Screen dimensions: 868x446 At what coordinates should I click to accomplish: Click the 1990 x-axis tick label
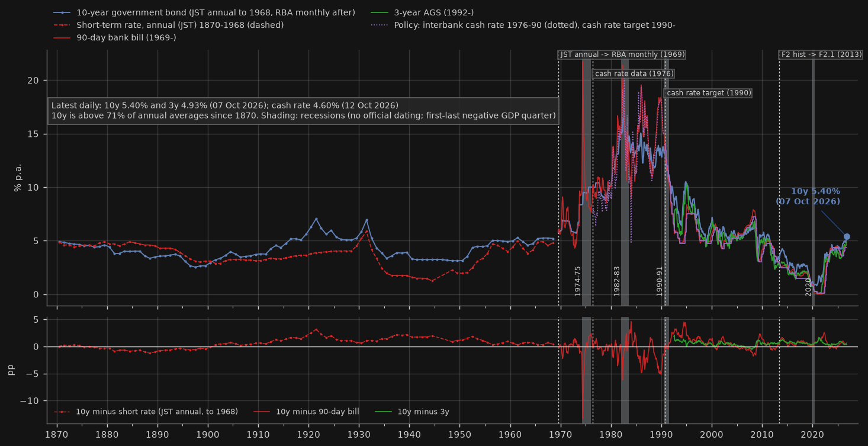pyautogui.click(x=661, y=434)
